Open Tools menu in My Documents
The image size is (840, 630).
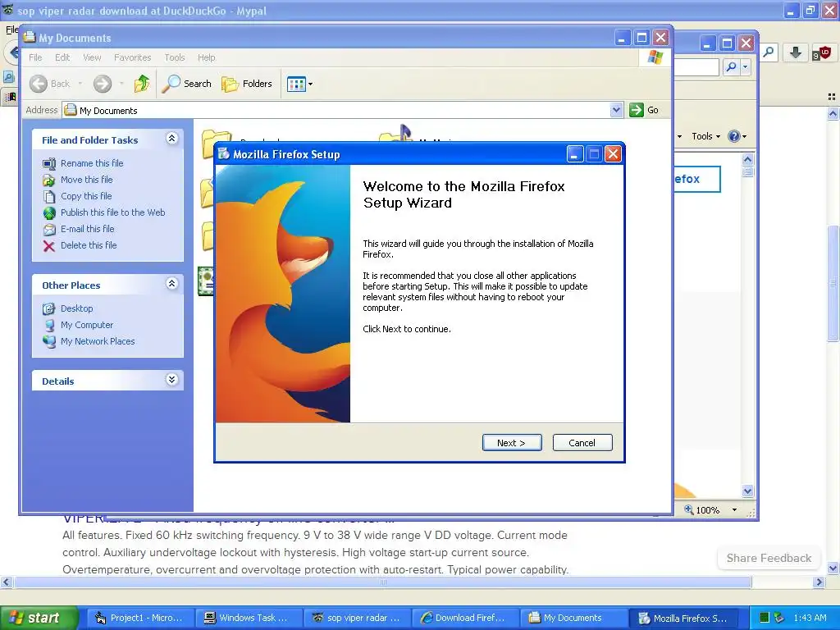174,57
